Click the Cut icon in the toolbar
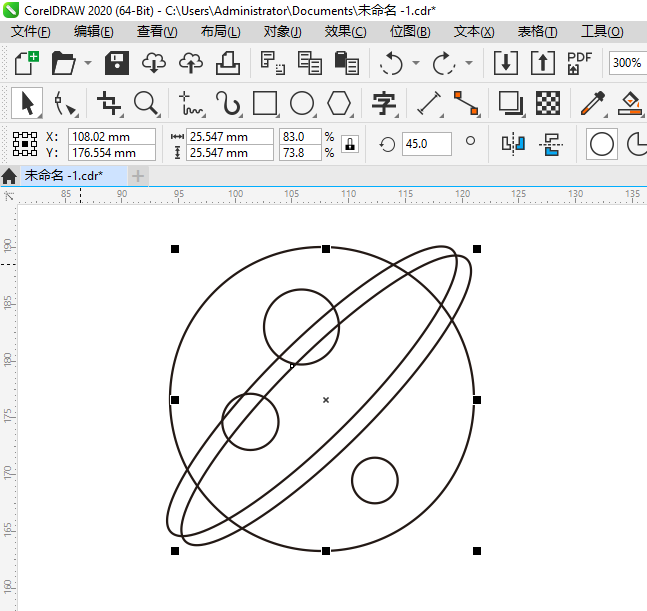Screen dimensions: 647x611 pyautogui.click(x=272, y=63)
